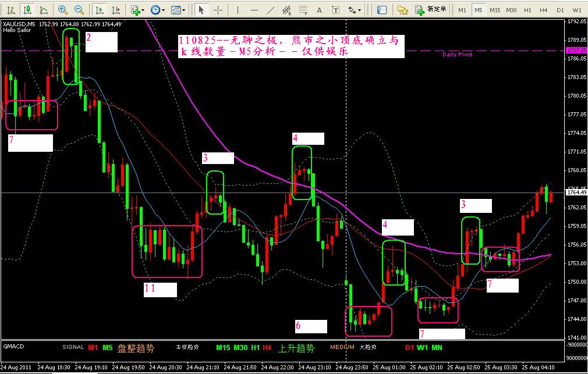The width and height of the screenshot is (588, 374).
Task: Click the H4 timeframe button
Action: (544, 10)
